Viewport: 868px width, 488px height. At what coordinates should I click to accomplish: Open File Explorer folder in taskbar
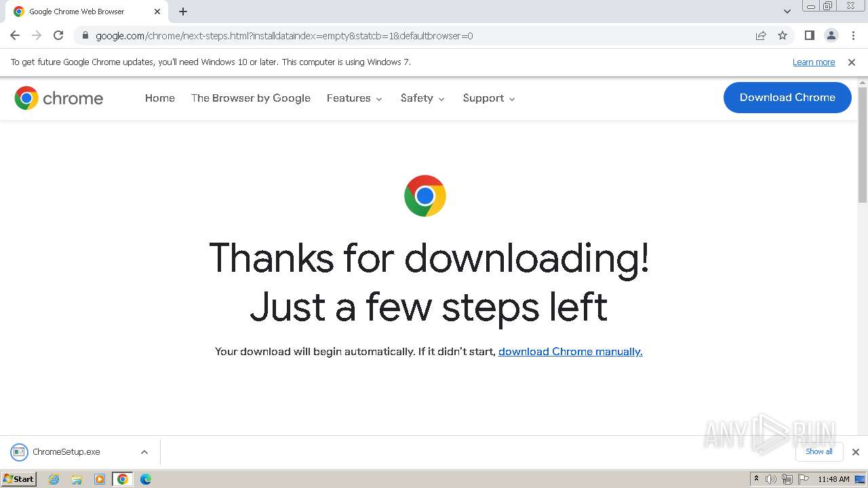77,479
